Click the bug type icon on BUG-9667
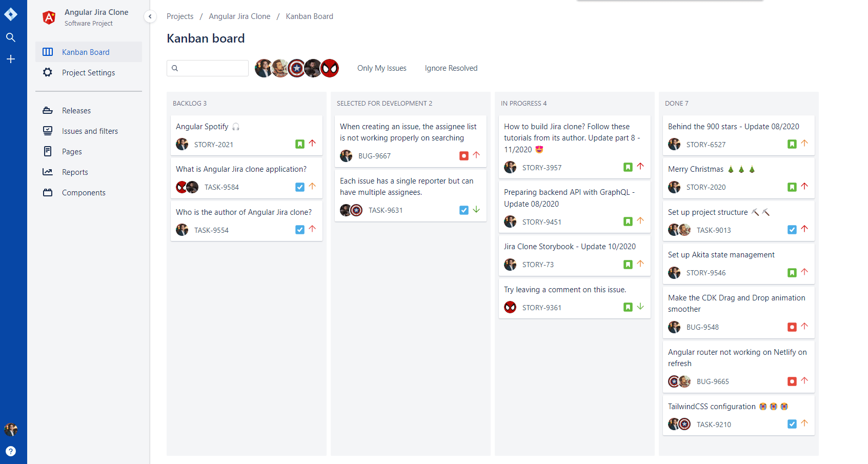The width and height of the screenshot is (868, 464). pos(463,156)
